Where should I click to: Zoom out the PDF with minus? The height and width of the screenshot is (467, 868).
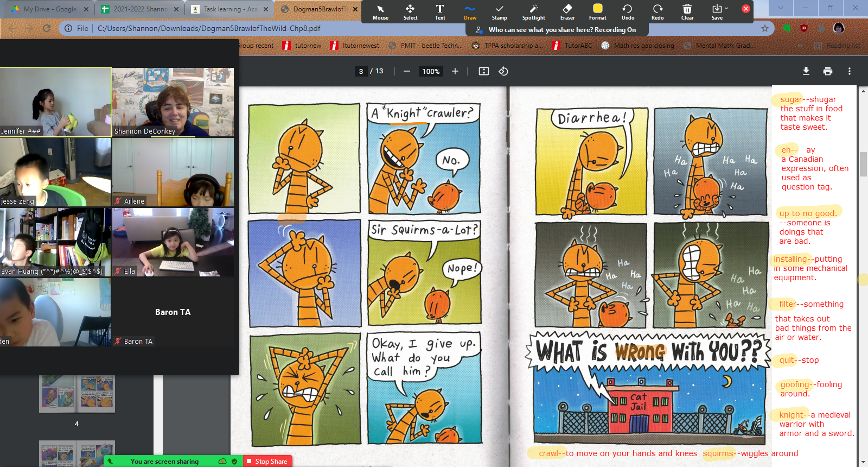[406, 71]
